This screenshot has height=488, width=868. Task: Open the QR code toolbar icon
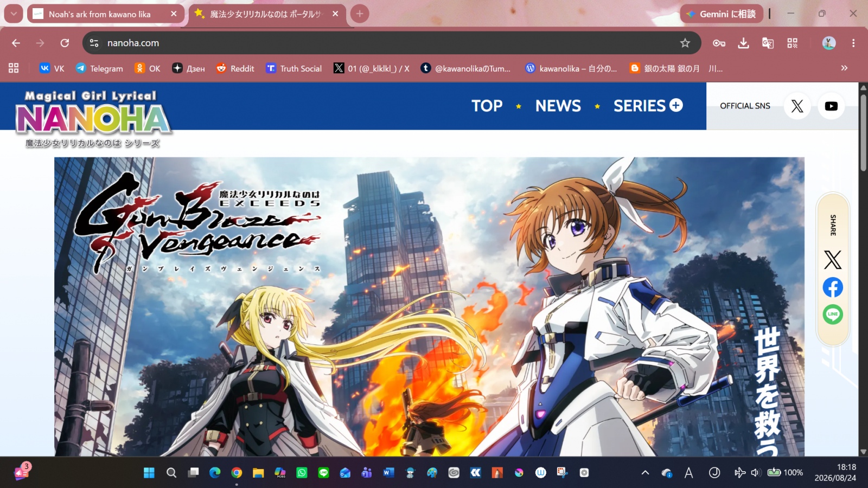point(792,43)
